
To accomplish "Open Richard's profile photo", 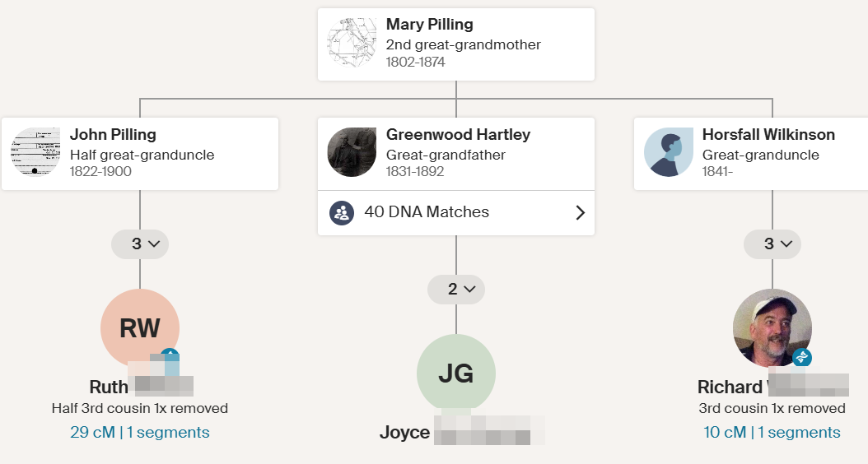I will 772,327.
